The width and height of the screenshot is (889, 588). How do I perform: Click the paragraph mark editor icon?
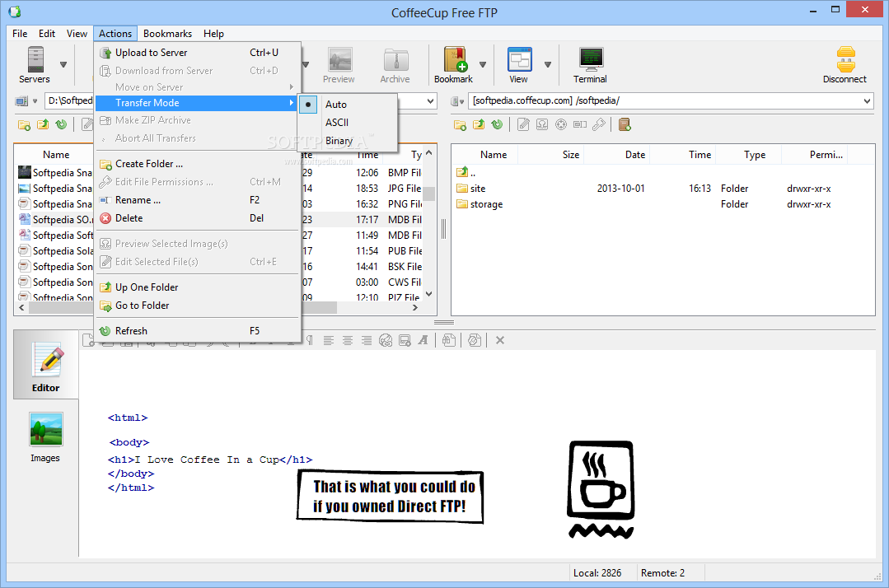click(x=310, y=340)
